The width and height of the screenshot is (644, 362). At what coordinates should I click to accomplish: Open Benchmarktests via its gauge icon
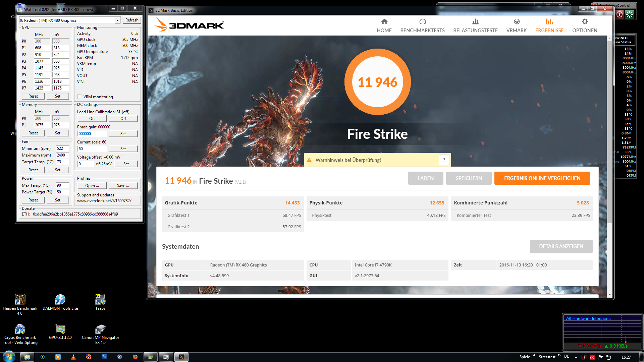pyautogui.click(x=422, y=22)
